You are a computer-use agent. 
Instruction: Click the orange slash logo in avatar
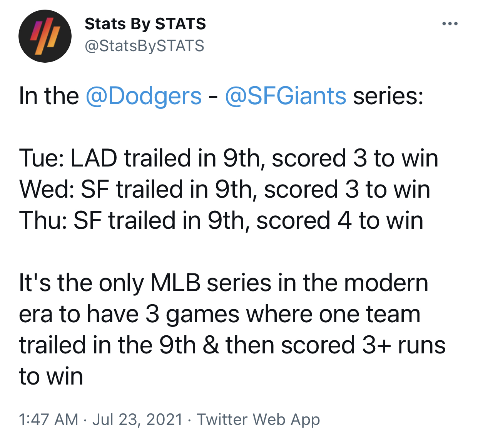45,37
